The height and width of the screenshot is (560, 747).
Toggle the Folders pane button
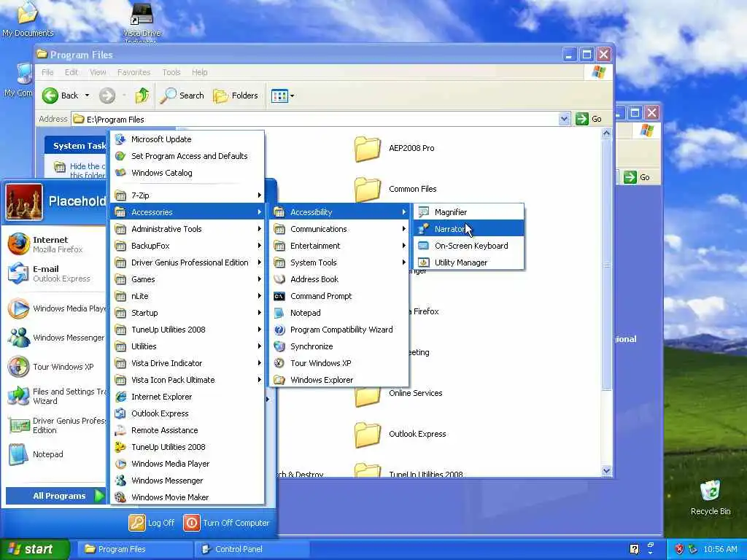coord(236,96)
